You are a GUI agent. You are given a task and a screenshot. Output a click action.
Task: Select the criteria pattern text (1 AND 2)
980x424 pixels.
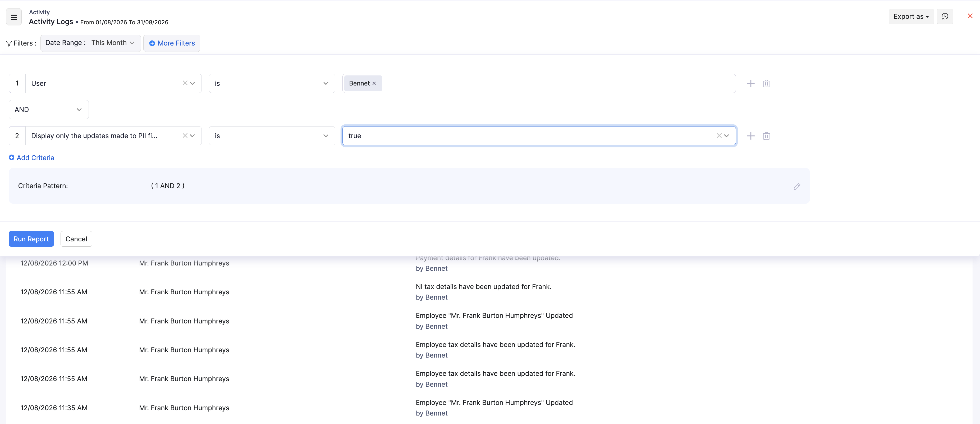coord(167,186)
